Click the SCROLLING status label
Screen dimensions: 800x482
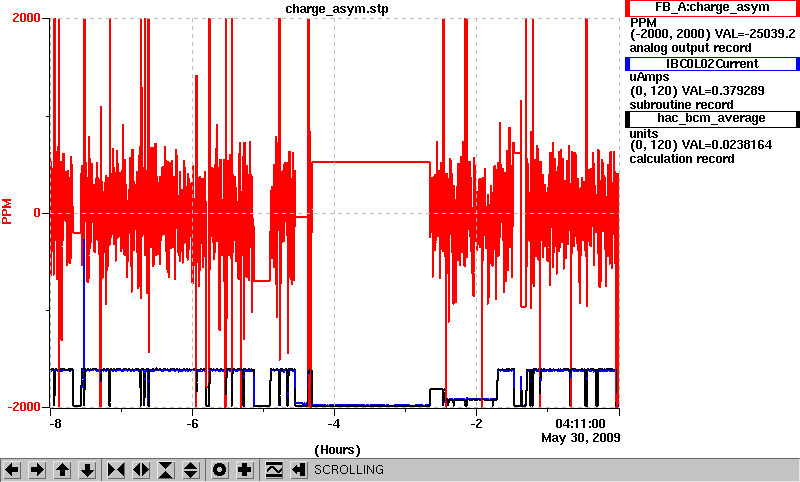click(x=348, y=470)
